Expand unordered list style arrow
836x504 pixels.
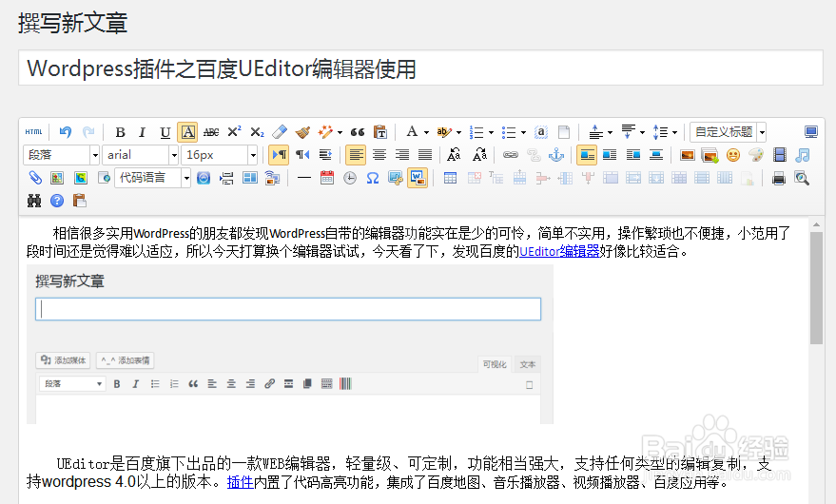tap(523, 132)
